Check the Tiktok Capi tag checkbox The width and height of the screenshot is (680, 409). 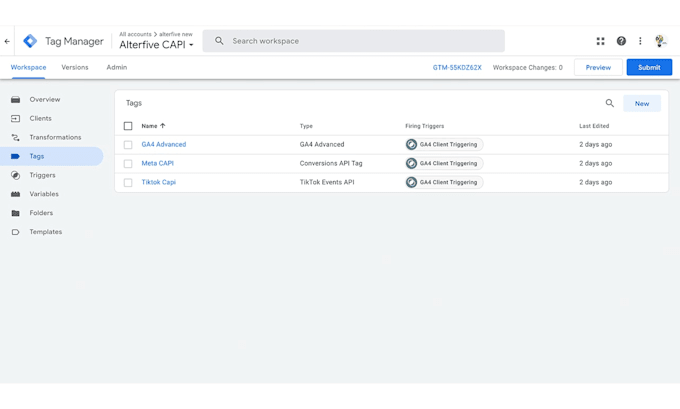[128, 183]
